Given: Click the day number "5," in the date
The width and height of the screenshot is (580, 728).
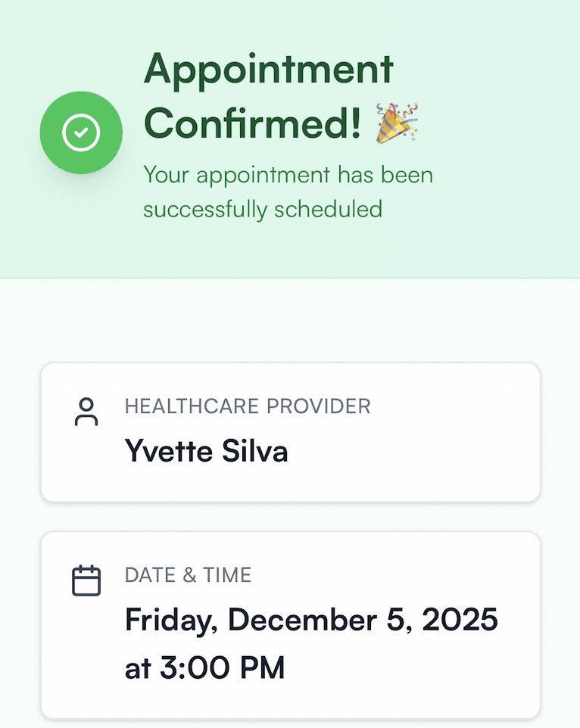Looking at the screenshot, I should [x=399, y=621].
